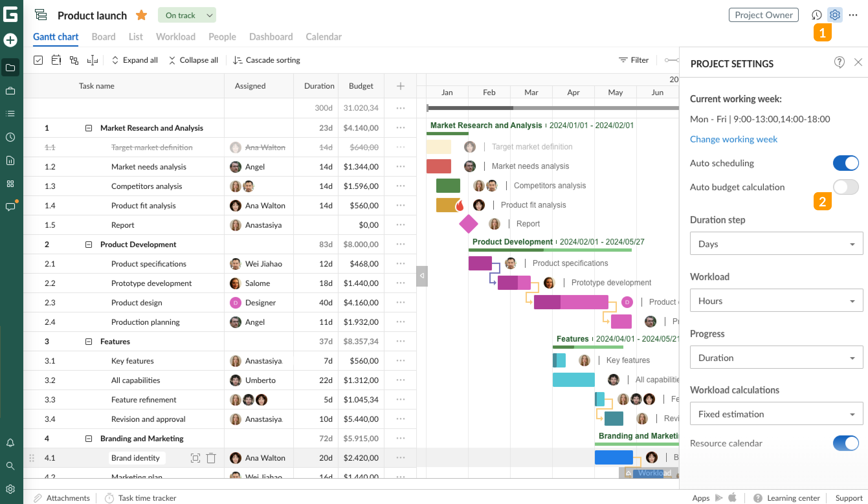Open the Learning center link
The image size is (868, 504).
click(x=786, y=498)
